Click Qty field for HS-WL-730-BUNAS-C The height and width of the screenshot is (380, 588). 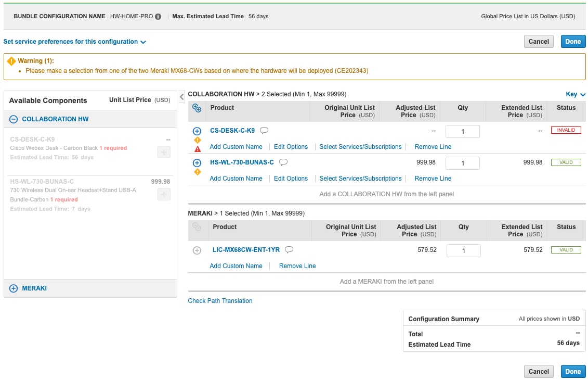(x=462, y=163)
